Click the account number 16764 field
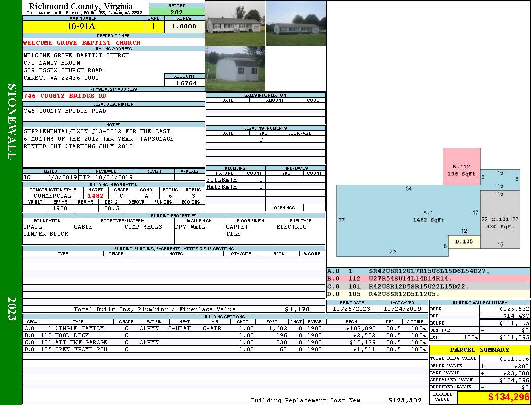 (184, 83)
